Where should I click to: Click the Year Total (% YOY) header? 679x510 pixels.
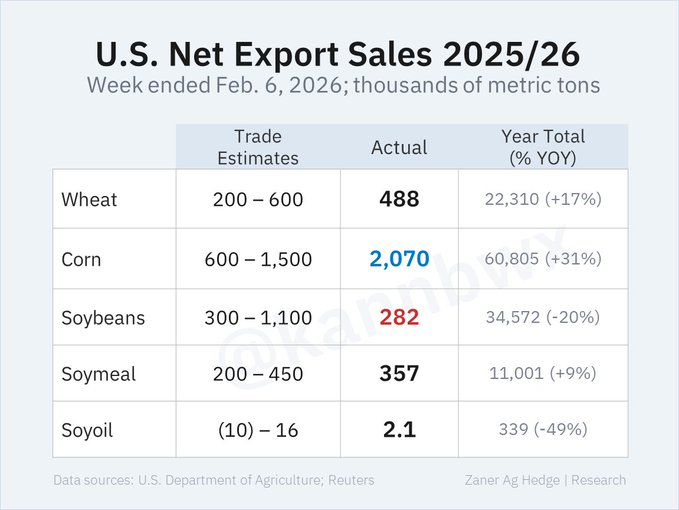click(x=543, y=147)
